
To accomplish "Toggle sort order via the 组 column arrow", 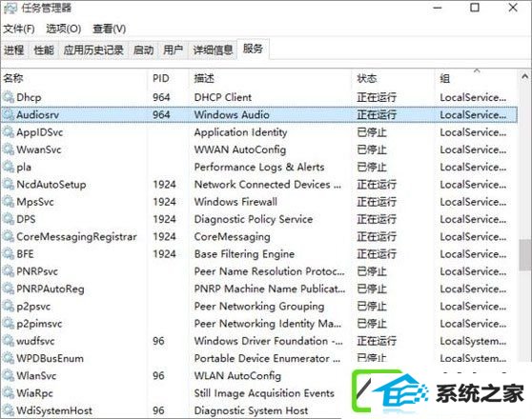I will tap(477, 70).
